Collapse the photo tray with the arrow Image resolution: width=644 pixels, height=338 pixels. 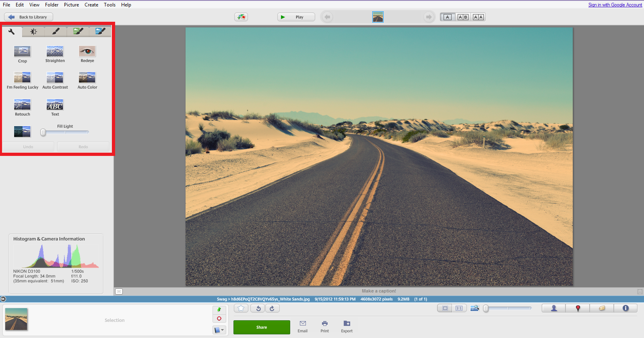click(x=3, y=299)
